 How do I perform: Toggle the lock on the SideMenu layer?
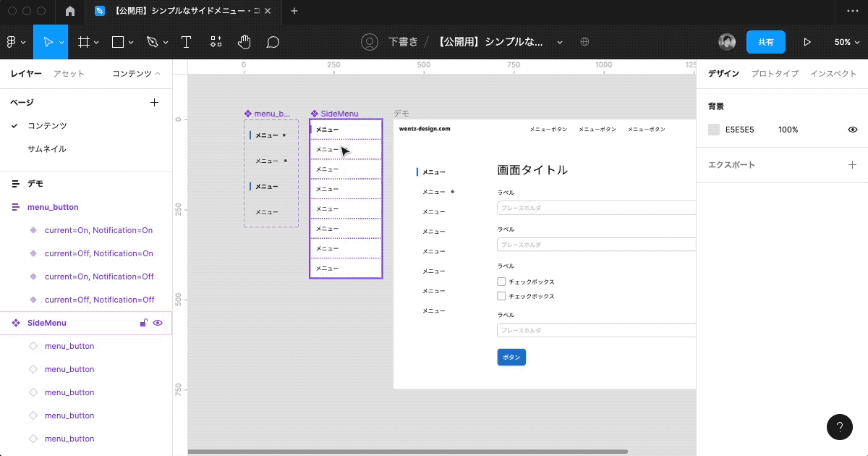pos(143,323)
